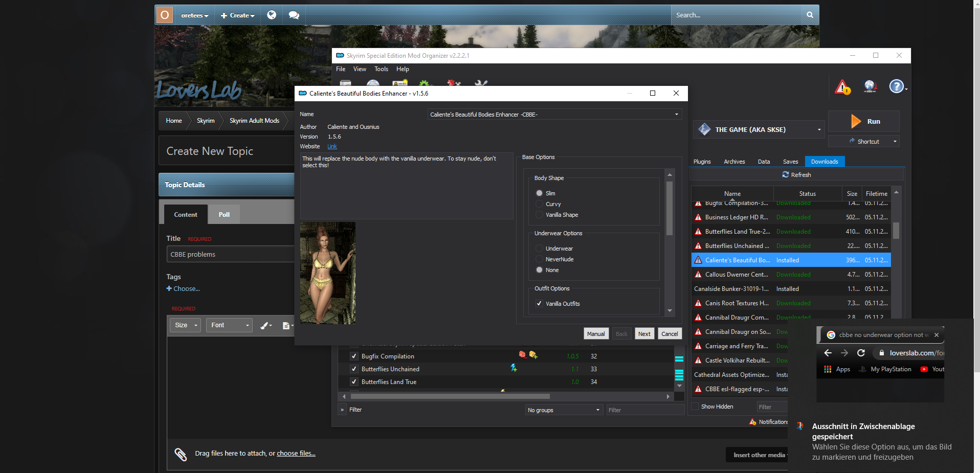This screenshot has width=980, height=473.
Task: Select the Underwear option radio
Action: (x=539, y=249)
